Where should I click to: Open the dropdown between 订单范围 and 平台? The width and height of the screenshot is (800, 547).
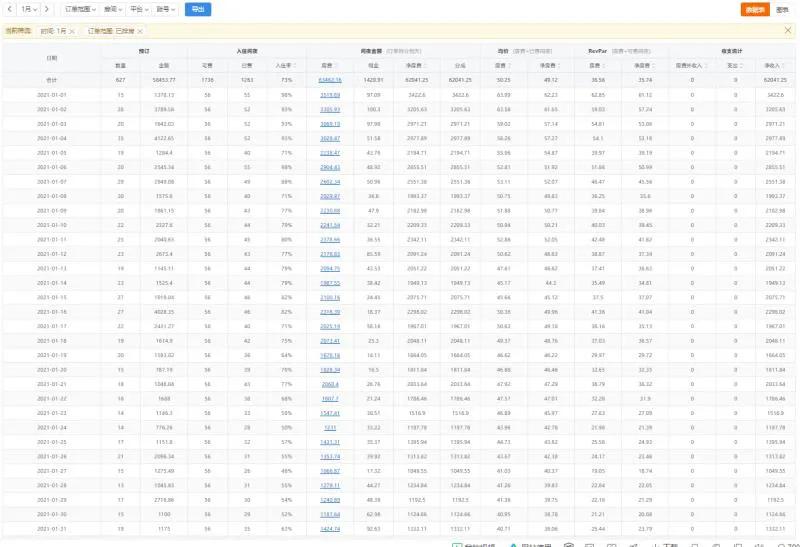click(x=113, y=9)
